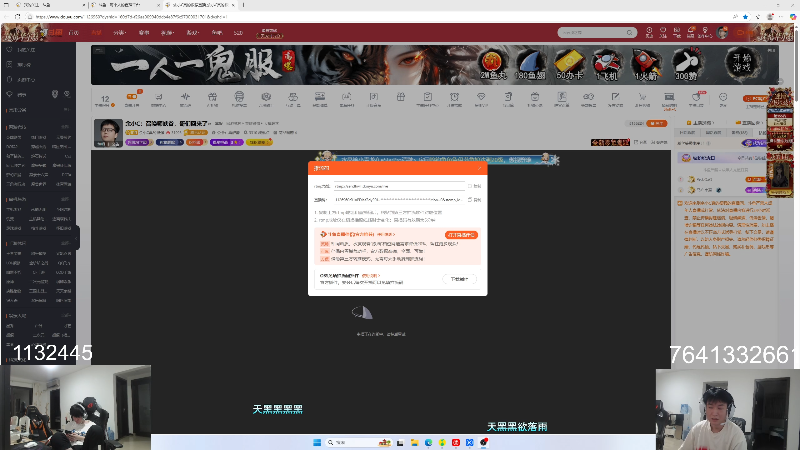Image resolution: width=800 pixels, height=450 pixels.
Task: Click the stream key field in dialog
Action: (x=399, y=199)
